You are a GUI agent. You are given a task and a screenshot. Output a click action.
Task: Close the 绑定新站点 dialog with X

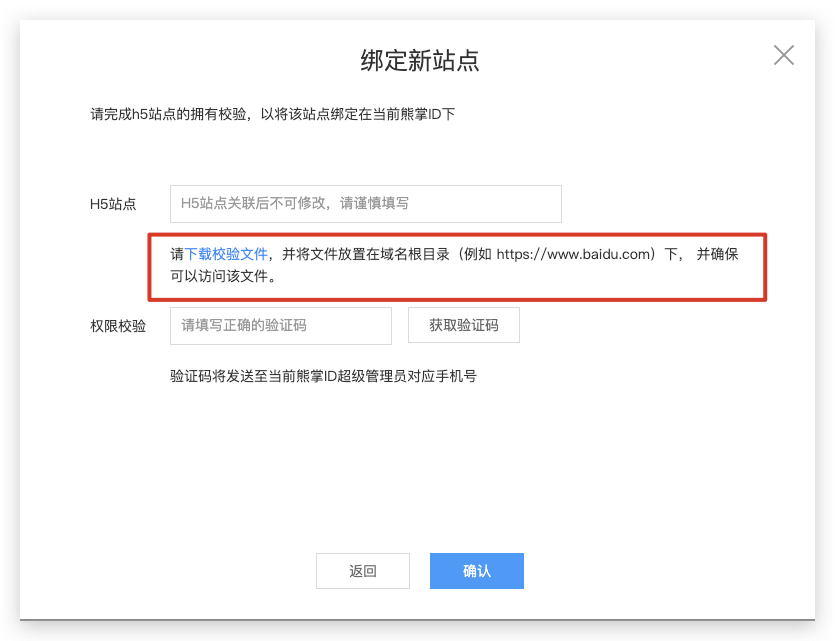pyautogui.click(x=784, y=55)
